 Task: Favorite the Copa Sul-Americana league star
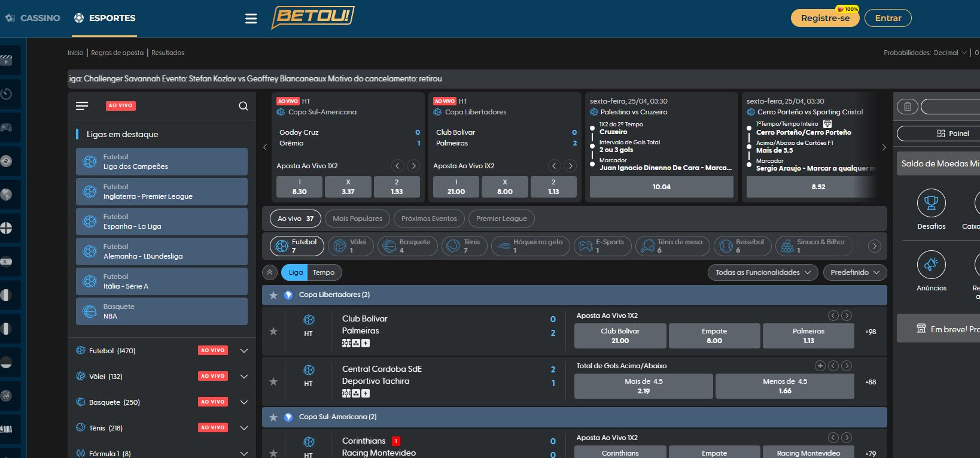click(x=273, y=417)
